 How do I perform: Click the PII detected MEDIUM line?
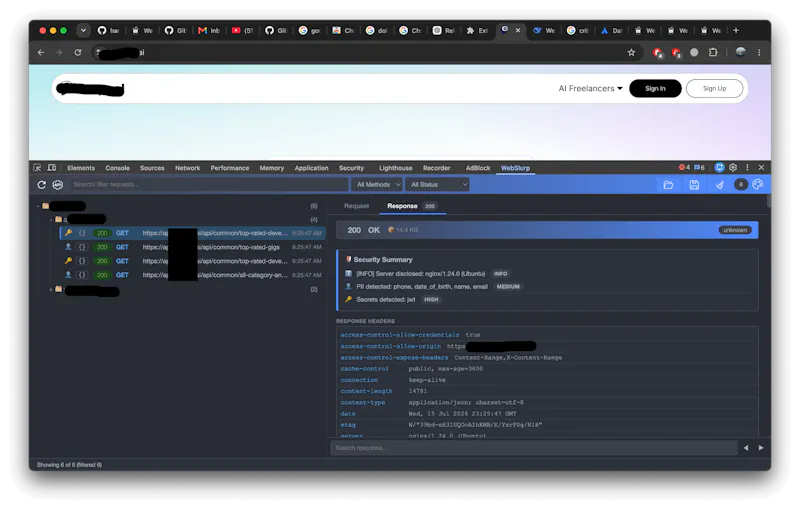pos(433,287)
